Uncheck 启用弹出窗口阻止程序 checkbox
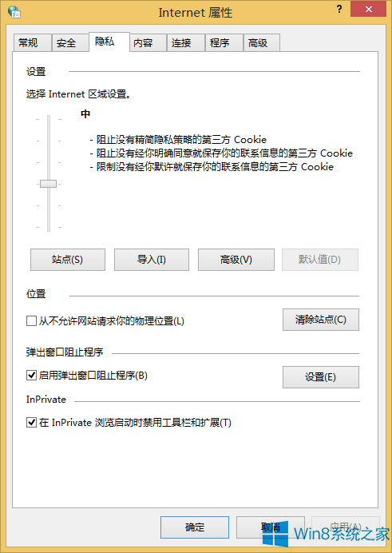Image resolution: width=392 pixels, height=553 pixels. click(x=31, y=375)
